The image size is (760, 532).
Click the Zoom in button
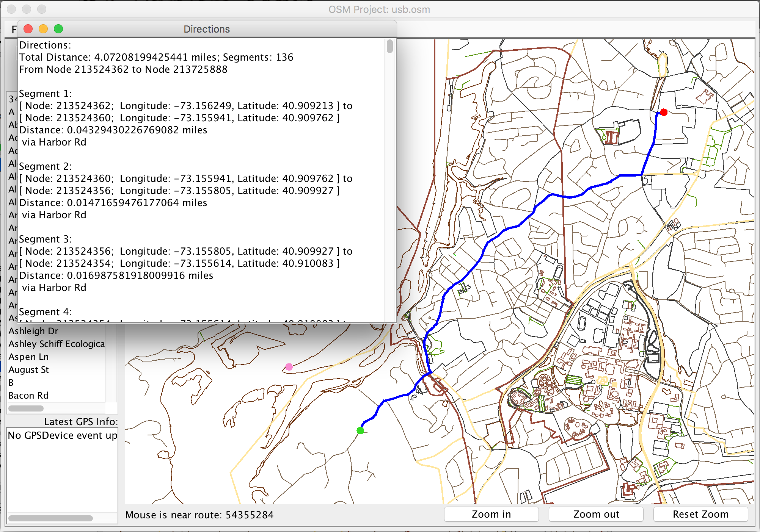tap(491, 514)
